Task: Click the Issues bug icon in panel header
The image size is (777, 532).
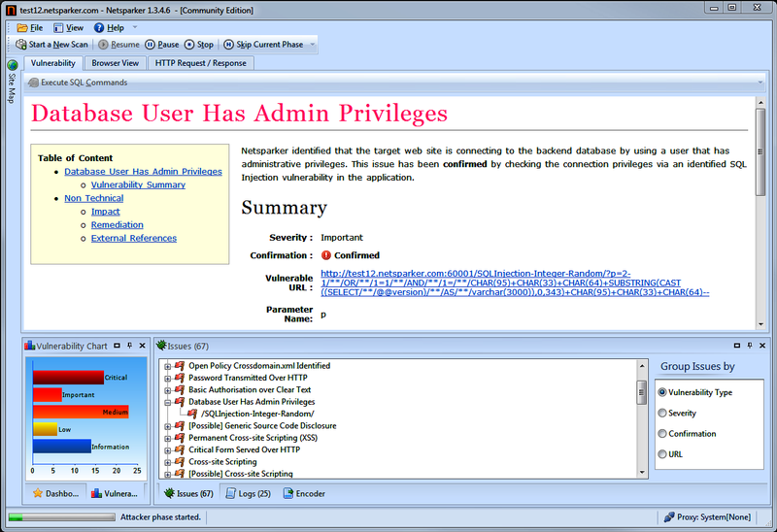Action: click(161, 346)
